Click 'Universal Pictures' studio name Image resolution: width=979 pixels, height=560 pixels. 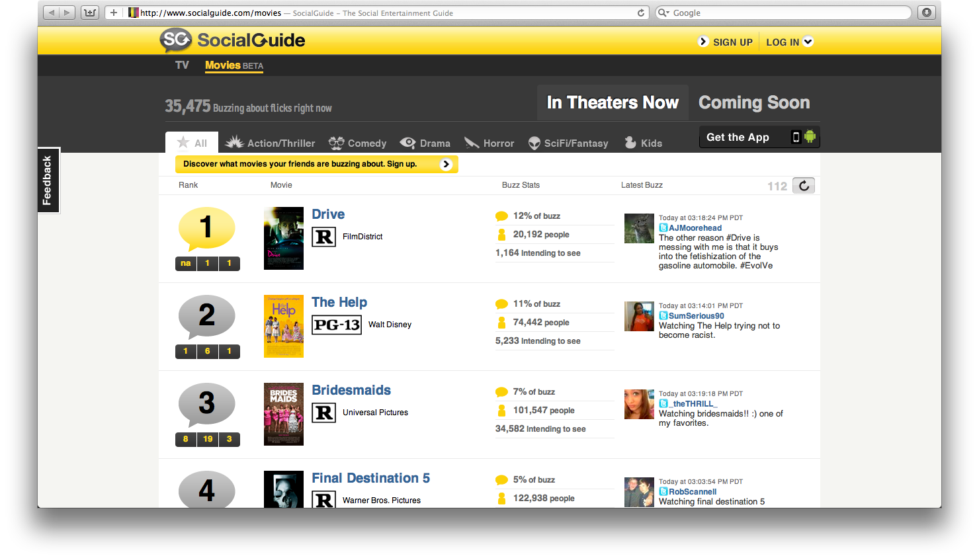point(375,413)
